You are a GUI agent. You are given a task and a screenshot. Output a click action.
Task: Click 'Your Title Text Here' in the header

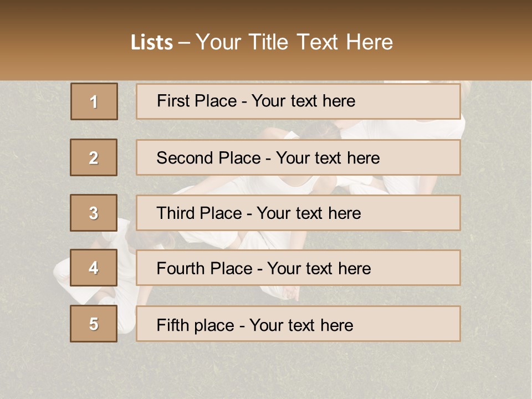tap(294, 42)
